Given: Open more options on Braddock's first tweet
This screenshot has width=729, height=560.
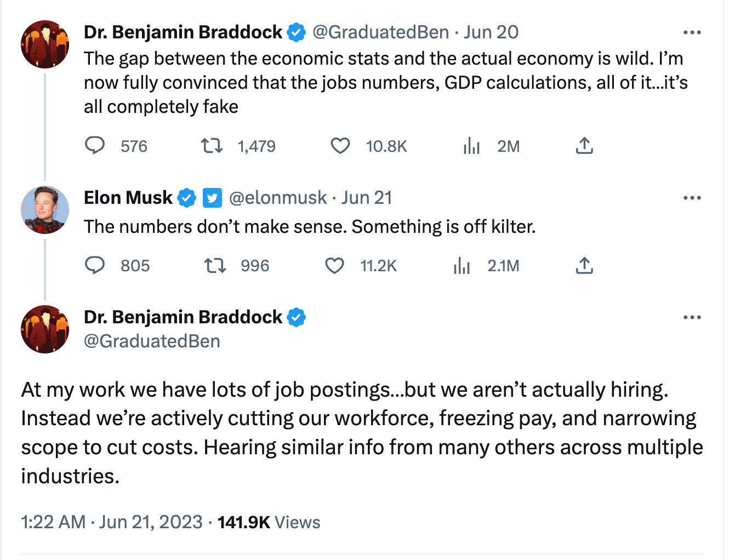Looking at the screenshot, I should point(692,33).
